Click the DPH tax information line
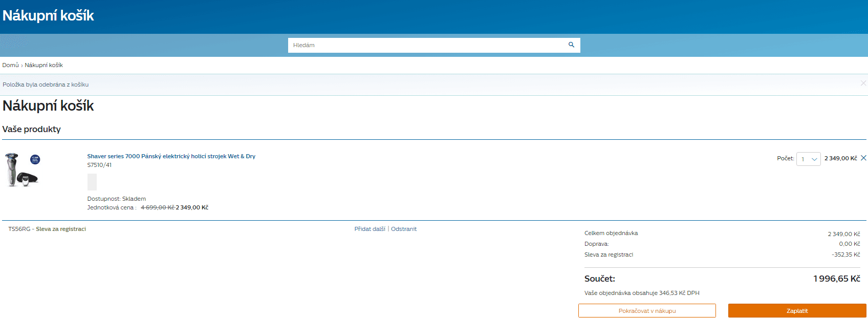 (x=642, y=293)
